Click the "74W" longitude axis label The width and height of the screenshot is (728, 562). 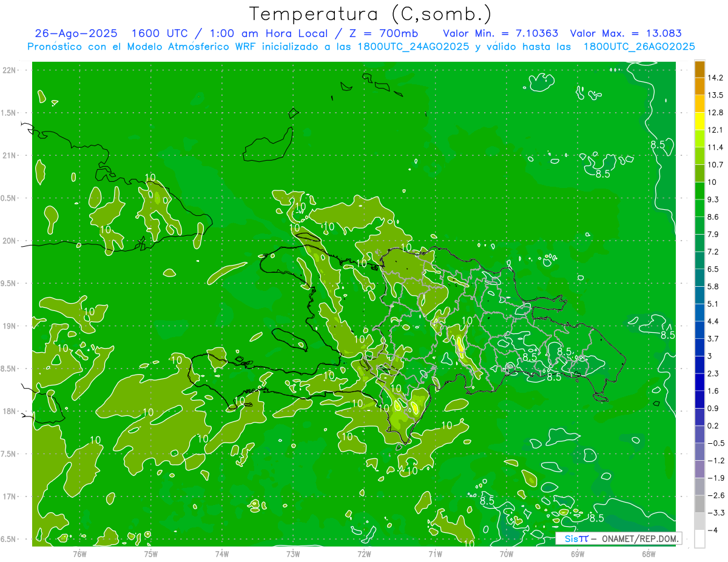click(x=222, y=554)
